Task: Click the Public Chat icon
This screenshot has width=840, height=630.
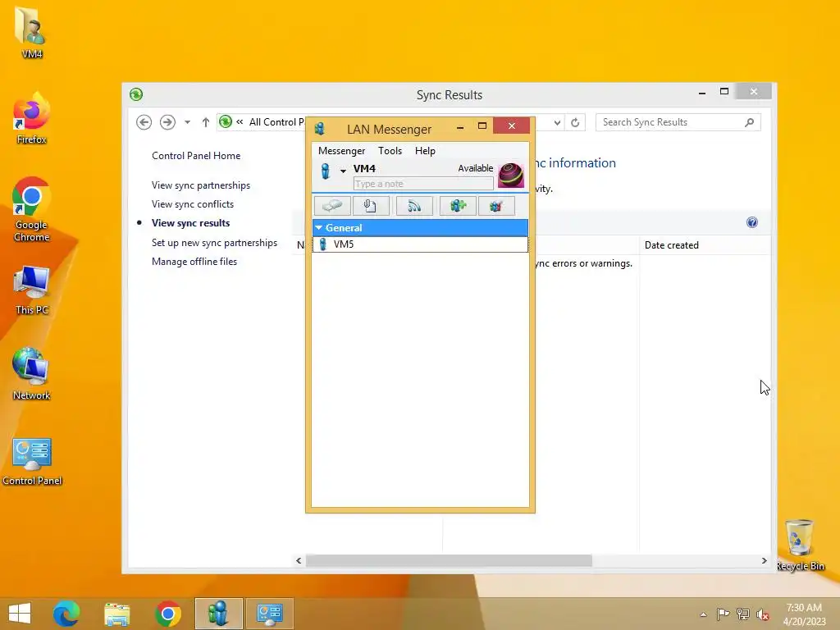Action: [496, 206]
